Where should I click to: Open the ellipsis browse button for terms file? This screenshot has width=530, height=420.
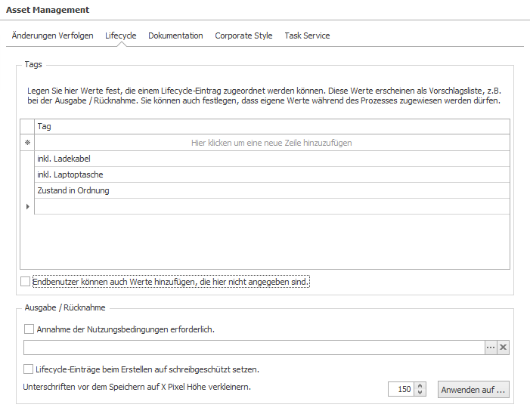point(491,347)
